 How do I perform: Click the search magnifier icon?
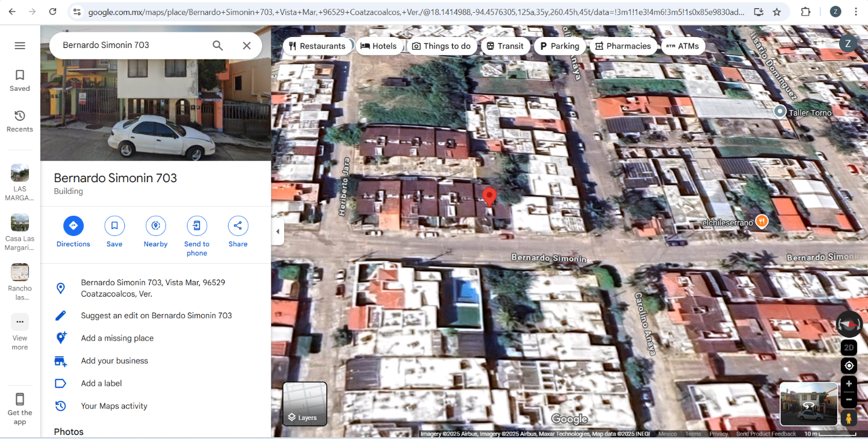218,46
